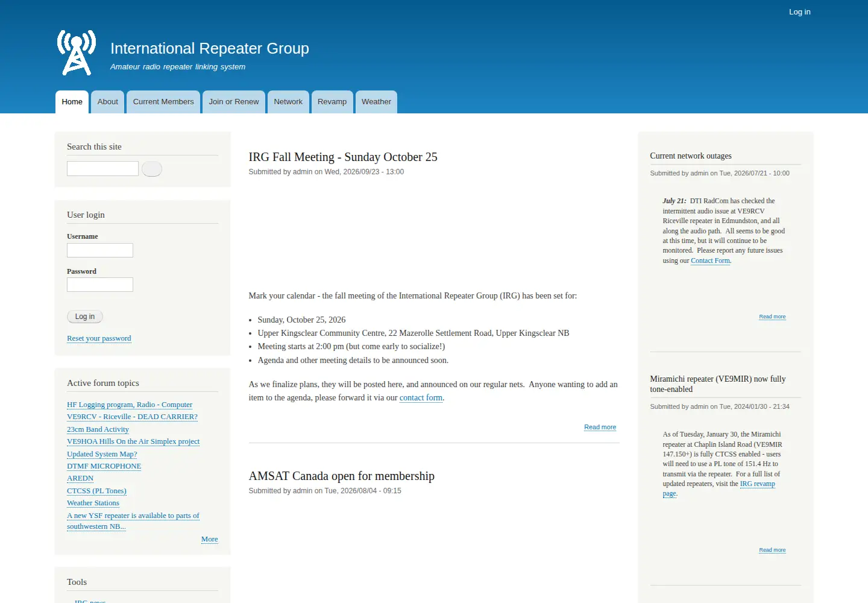
Task: Click the 'Amateur radio repeater linking system' slogan
Action: pyautogui.click(x=178, y=67)
